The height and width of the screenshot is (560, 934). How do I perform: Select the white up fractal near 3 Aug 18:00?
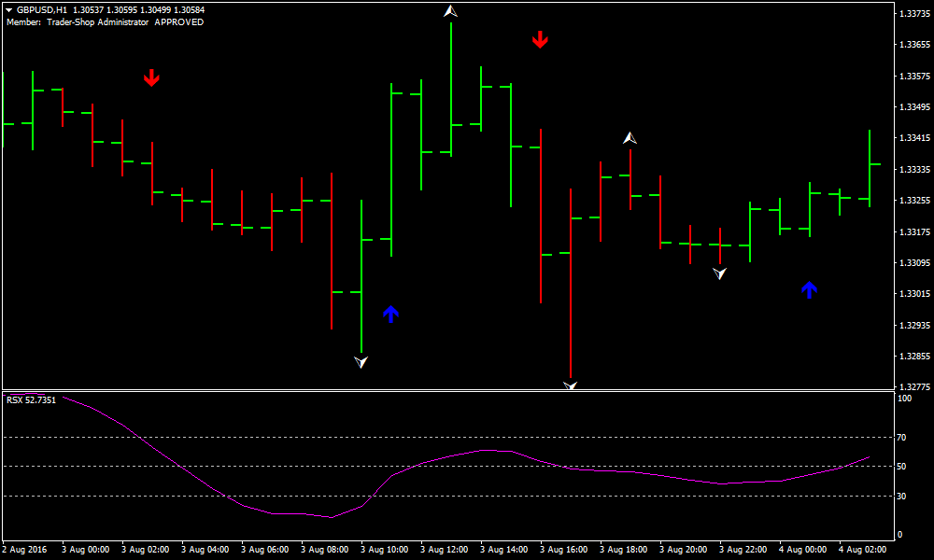pyautogui.click(x=630, y=138)
